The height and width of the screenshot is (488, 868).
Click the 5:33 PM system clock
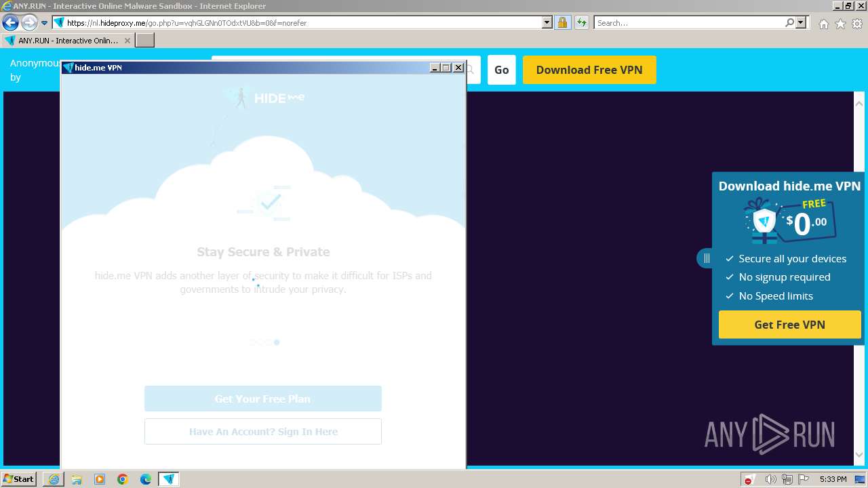pyautogui.click(x=833, y=479)
